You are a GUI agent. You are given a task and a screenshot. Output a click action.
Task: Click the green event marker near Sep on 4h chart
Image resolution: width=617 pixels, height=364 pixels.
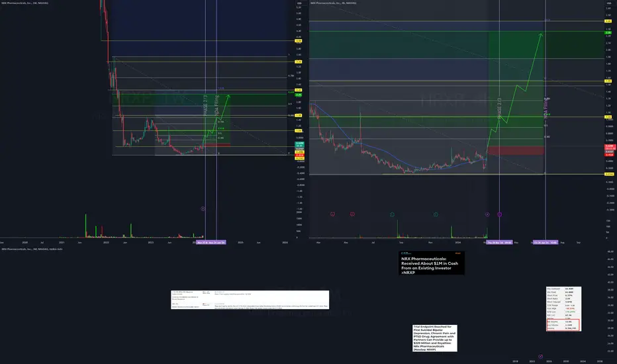click(392, 214)
